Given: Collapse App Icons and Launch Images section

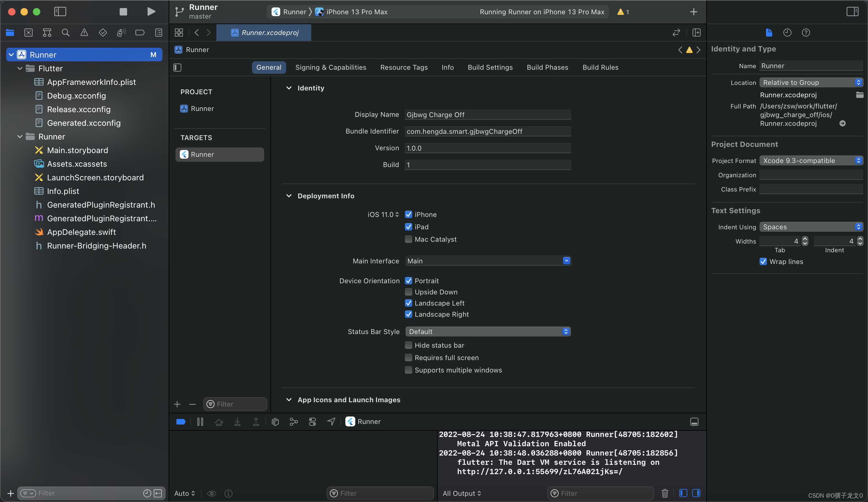Looking at the screenshot, I should [x=289, y=400].
